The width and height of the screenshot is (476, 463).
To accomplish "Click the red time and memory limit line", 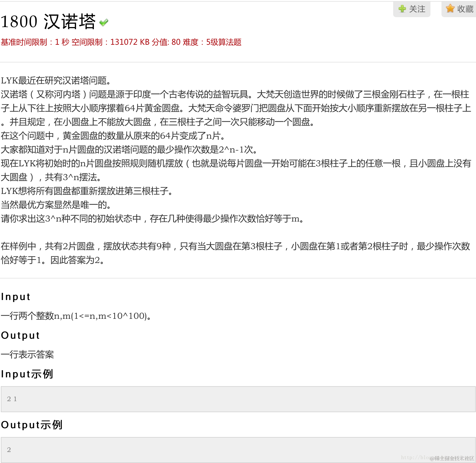I will [121, 42].
